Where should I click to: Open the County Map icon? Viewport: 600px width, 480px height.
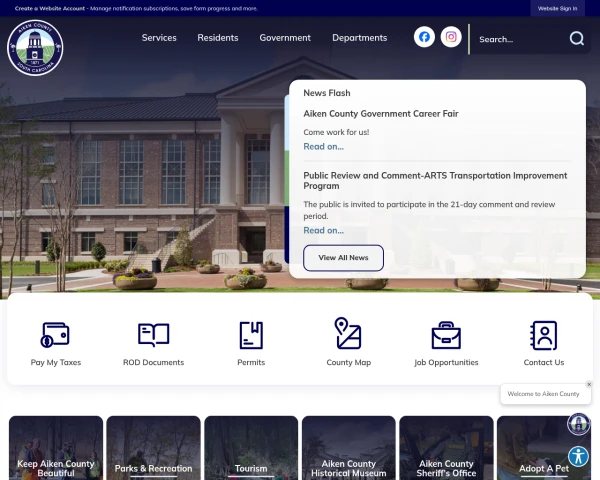(x=348, y=333)
